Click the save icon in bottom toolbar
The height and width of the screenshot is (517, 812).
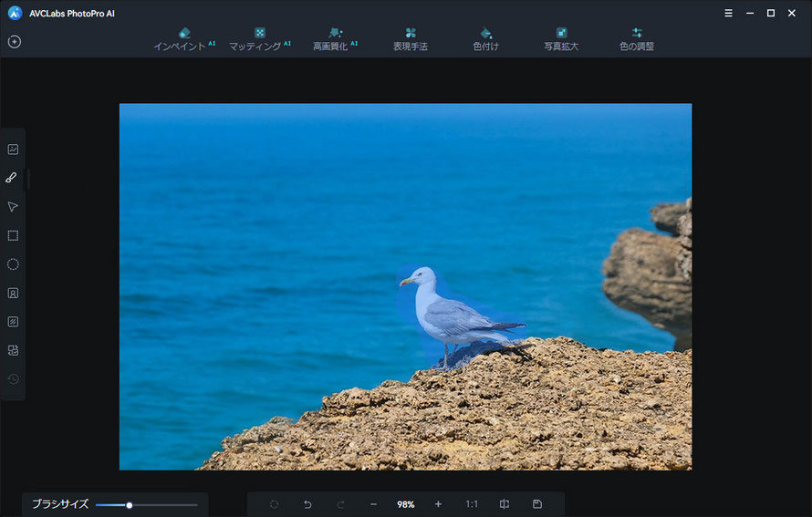coord(537,504)
